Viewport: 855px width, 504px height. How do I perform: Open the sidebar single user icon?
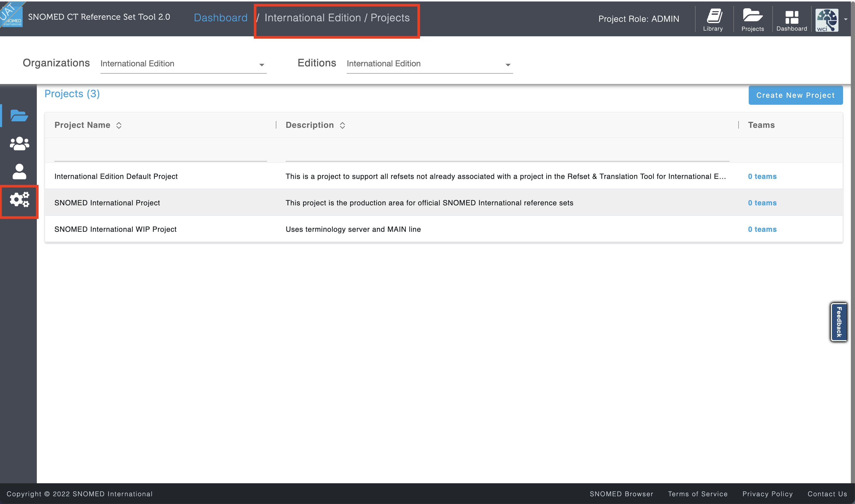19,172
